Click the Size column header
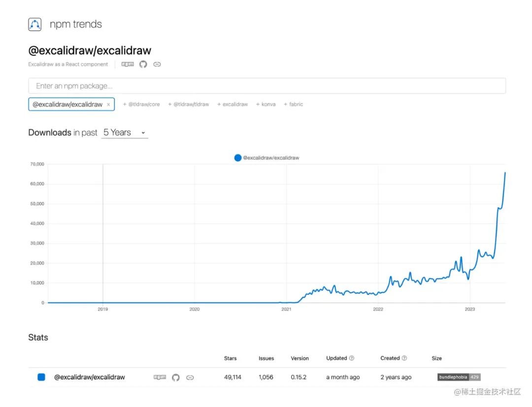Image resolution: width=532 pixels, height=407 pixels. 436,358
